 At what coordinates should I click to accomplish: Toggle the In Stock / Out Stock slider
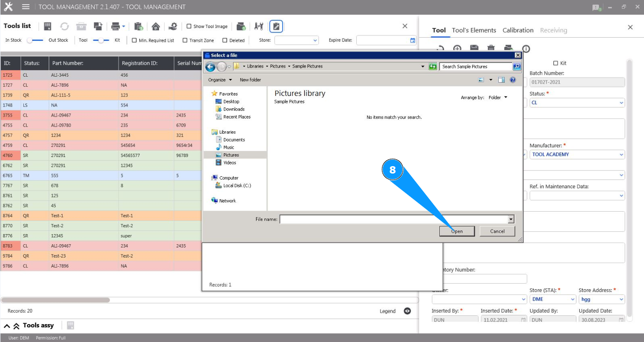tap(35, 40)
